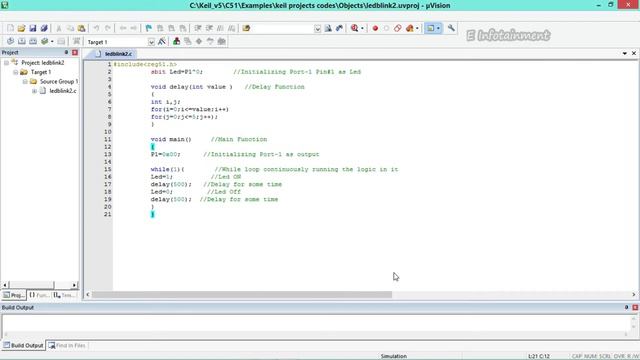
Task: Open debug icon dropdown arrow
Action: 362,28
